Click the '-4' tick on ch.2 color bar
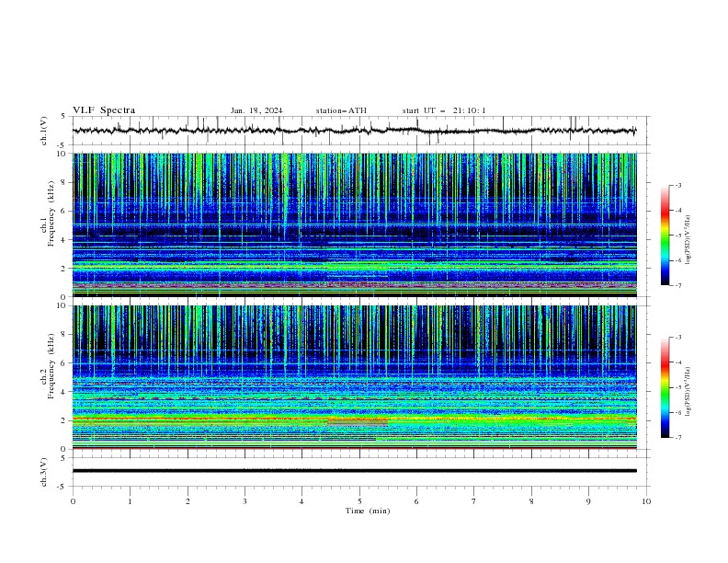The image size is (728, 563). coord(678,362)
